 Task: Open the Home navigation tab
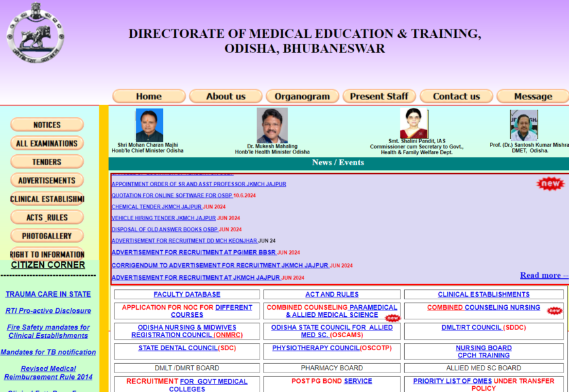[148, 97]
